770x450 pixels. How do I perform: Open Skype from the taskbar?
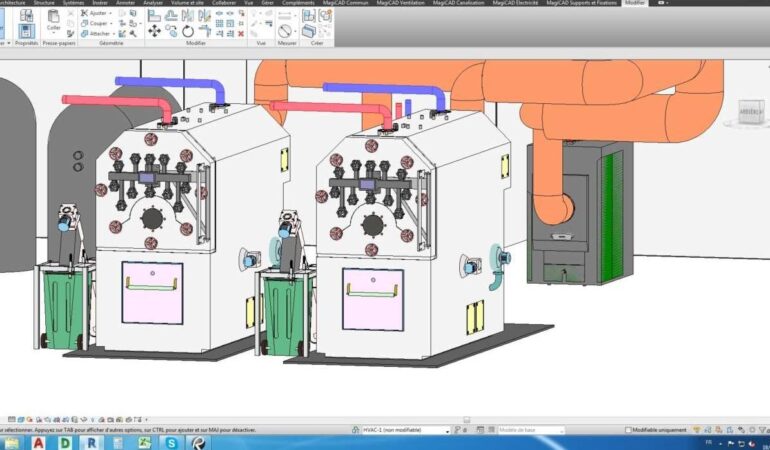point(173,442)
